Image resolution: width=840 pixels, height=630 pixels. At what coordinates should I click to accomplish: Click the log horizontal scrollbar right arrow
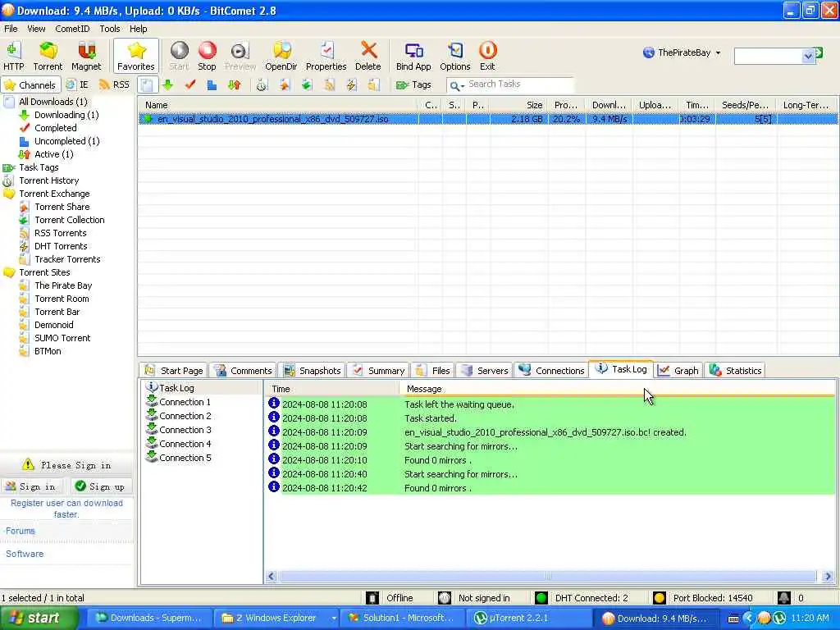click(829, 577)
